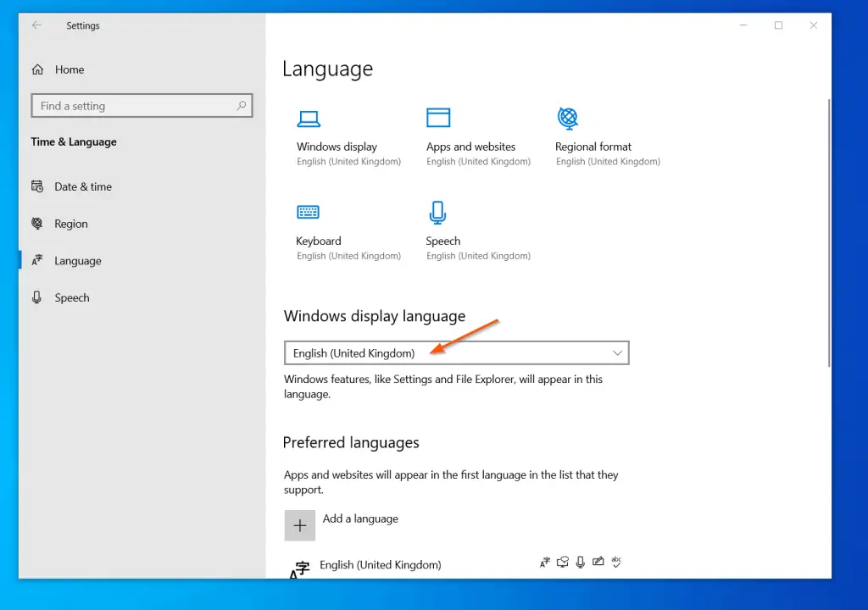Click the Keyboard icon
Viewport: 868px width, 610px height.
pos(308,212)
